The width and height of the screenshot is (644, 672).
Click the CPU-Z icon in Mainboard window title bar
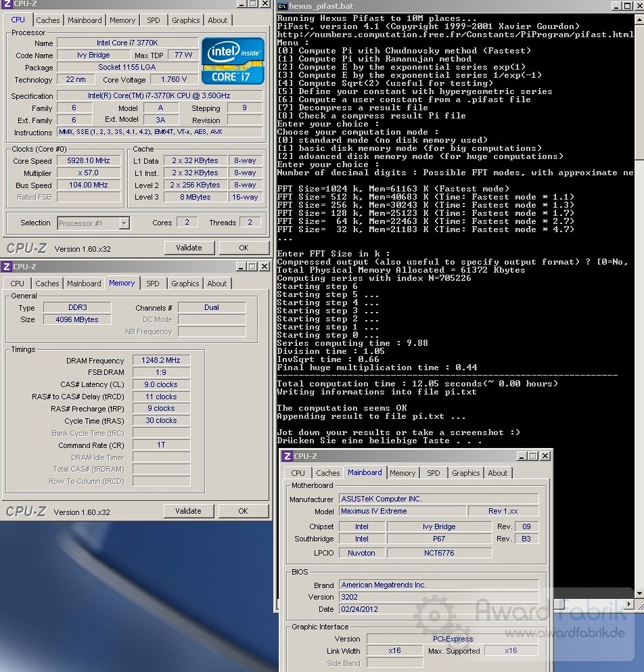point(287,456)
